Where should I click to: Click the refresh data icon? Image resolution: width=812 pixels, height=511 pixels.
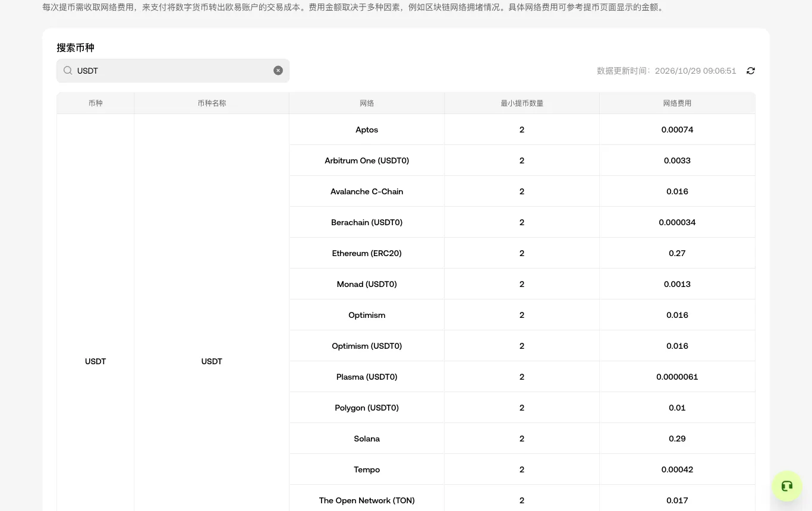pos(751,71)
